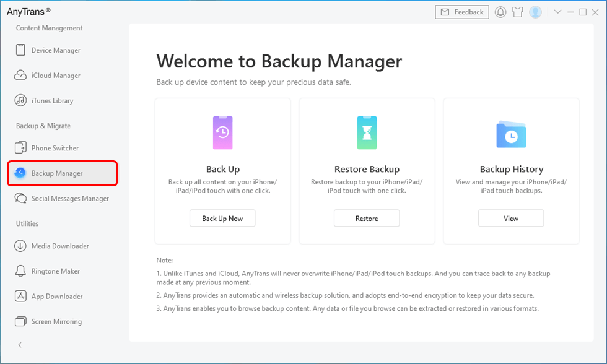The width and height of the screenshot is (607, 364).
Task: Click the Backup History card description text
Action: [512, 186]
